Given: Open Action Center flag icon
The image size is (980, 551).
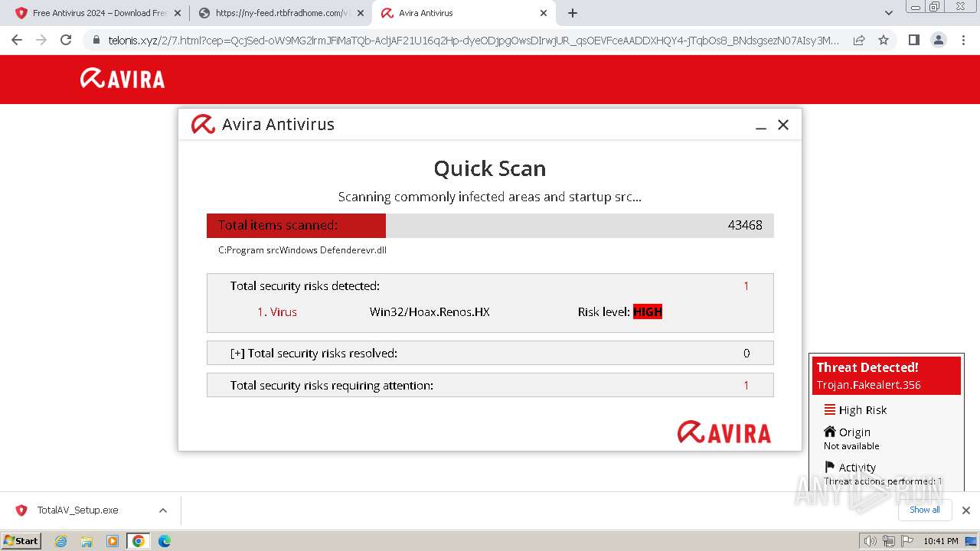Looking at the screenshot, I should 906,541.
